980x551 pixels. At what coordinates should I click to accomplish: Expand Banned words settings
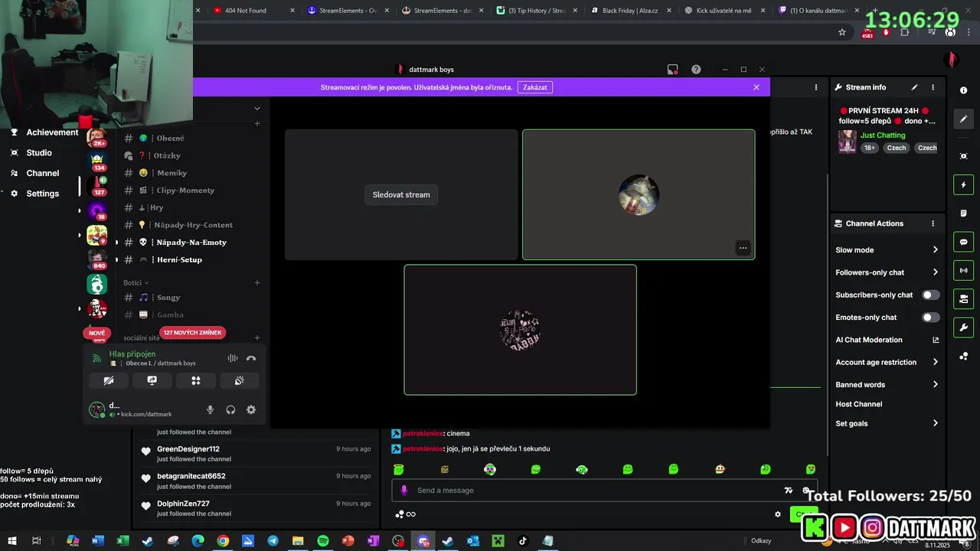(x=935, y=385)
